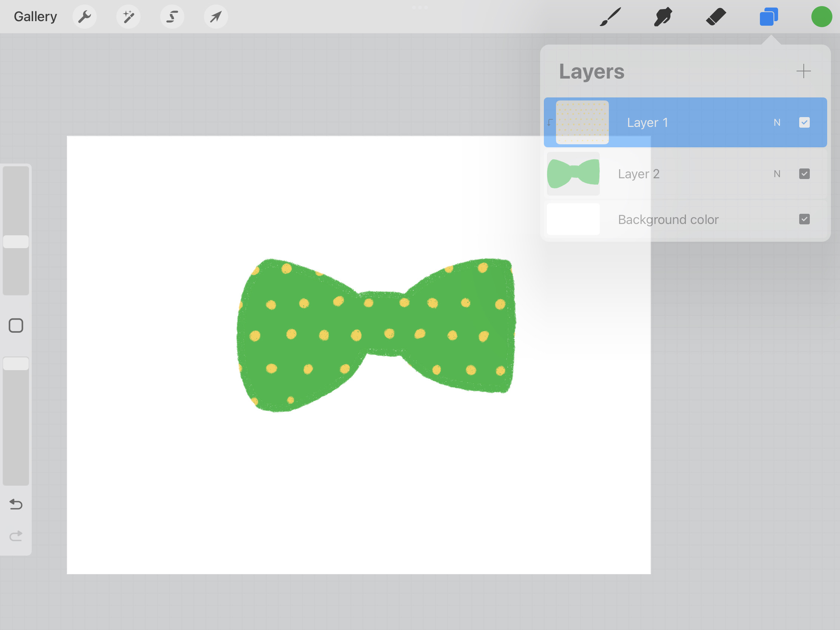Select the Eraser tool
This screenshot has width=840, height=630.
pyautogui.click(x=716, y=17)
